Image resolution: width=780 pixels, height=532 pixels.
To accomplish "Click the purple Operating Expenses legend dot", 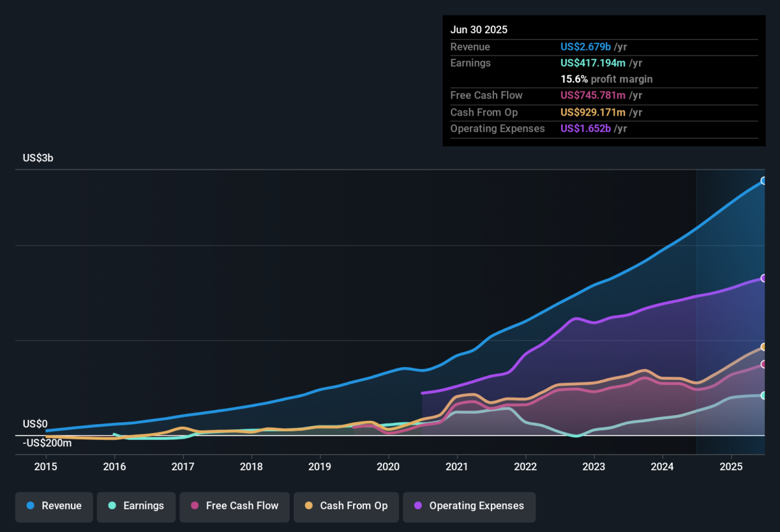I will pos(418,506).
